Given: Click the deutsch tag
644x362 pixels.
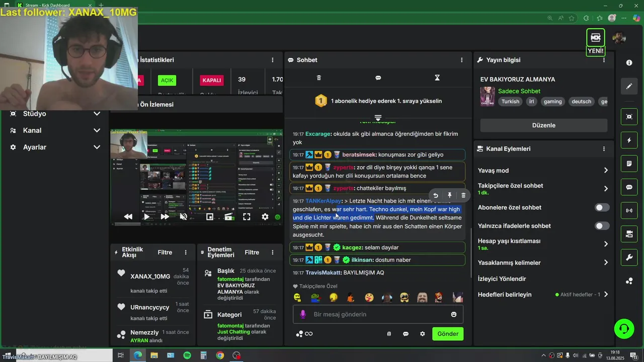Looking at the screenshot, I should (x=581, y=102).
